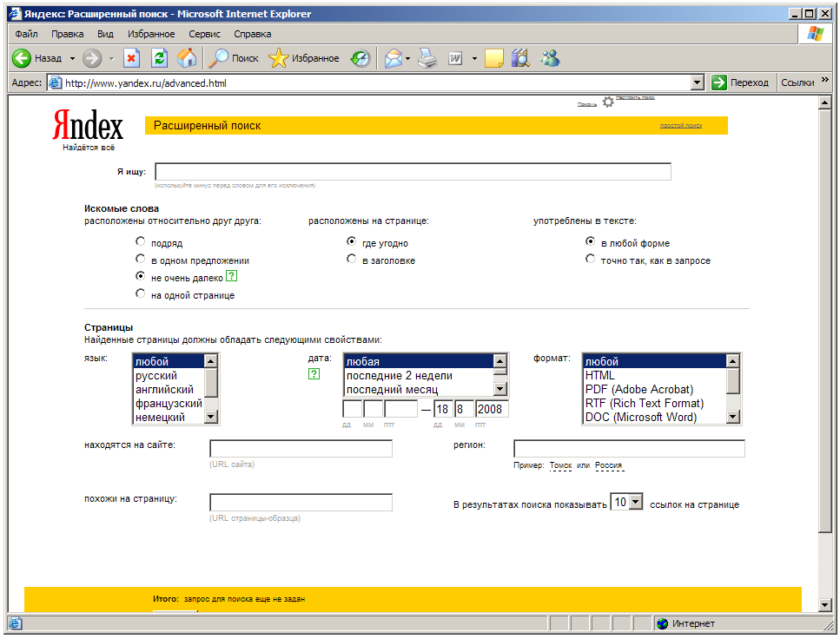Print the page with the printer icon
This screenshot has width=840, height=639.
(x=427, y=58)
